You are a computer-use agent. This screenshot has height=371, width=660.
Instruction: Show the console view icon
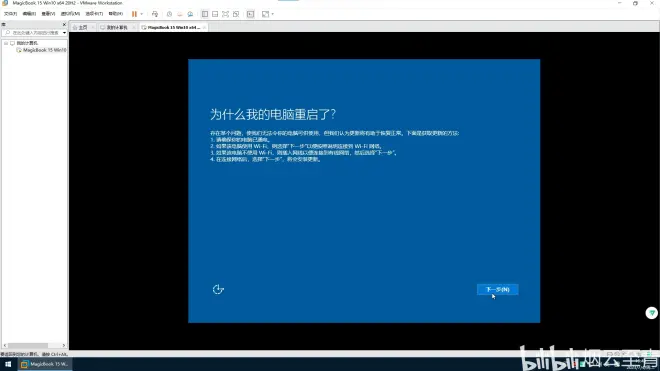(250, 14)
